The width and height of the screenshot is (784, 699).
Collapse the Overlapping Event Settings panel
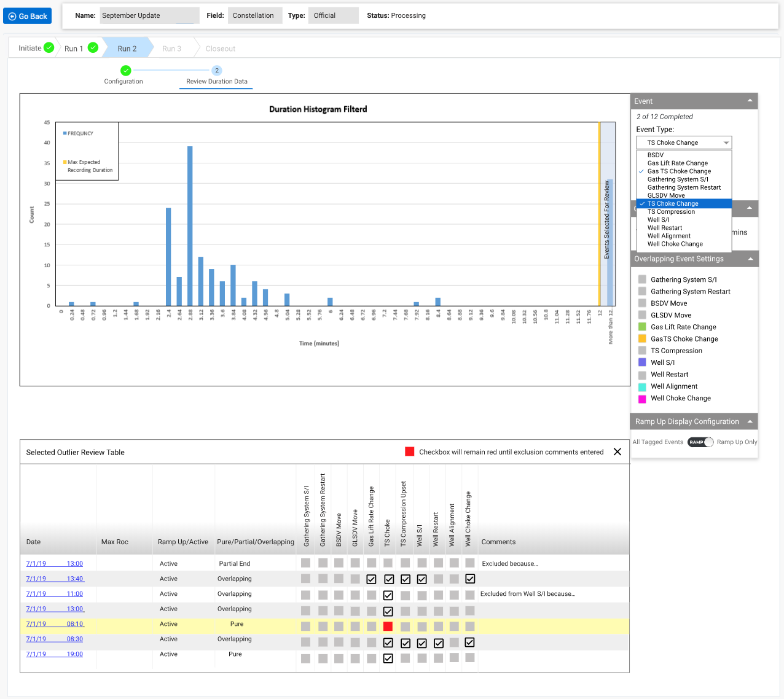750,259
